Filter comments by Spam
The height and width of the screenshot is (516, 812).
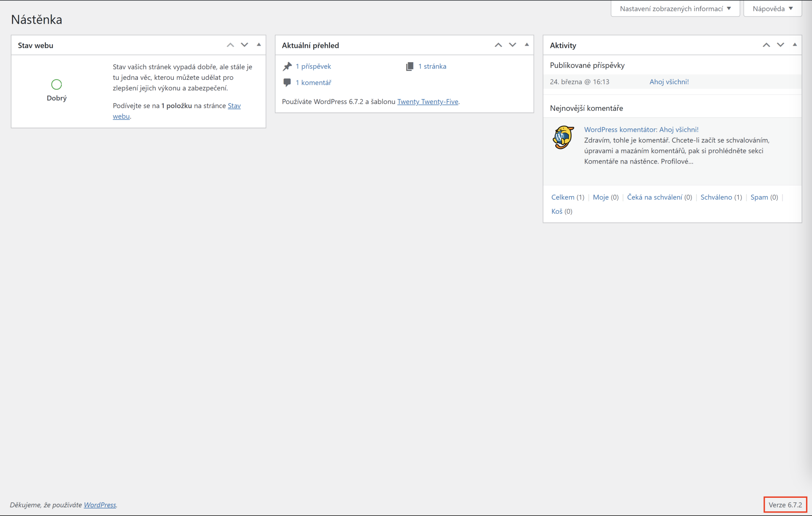tap(759, 197)
